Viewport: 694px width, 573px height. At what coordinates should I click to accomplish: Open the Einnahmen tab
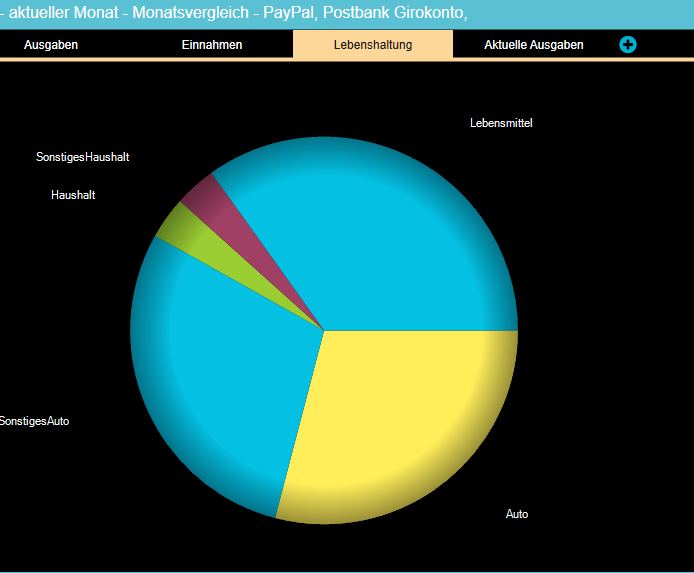212,45
